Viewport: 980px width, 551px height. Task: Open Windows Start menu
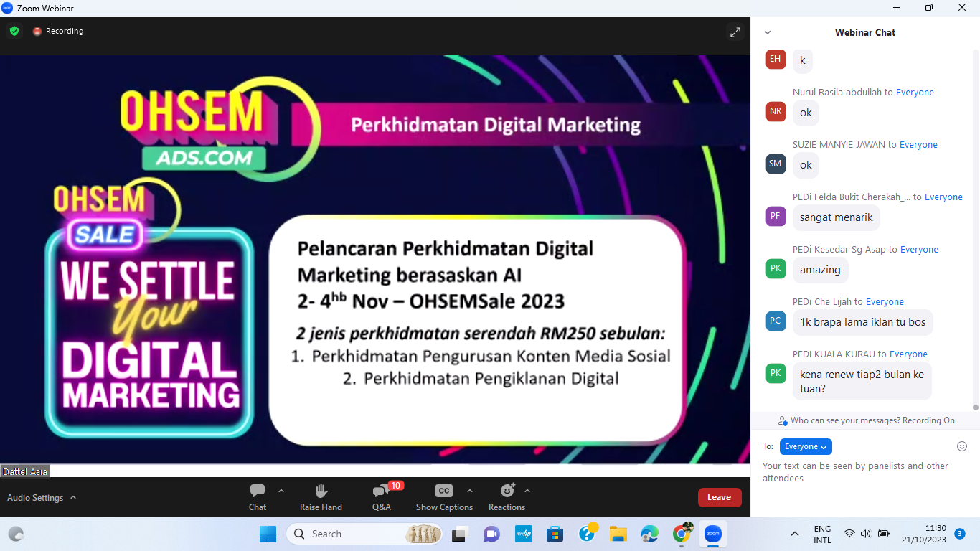click(268, 534)
